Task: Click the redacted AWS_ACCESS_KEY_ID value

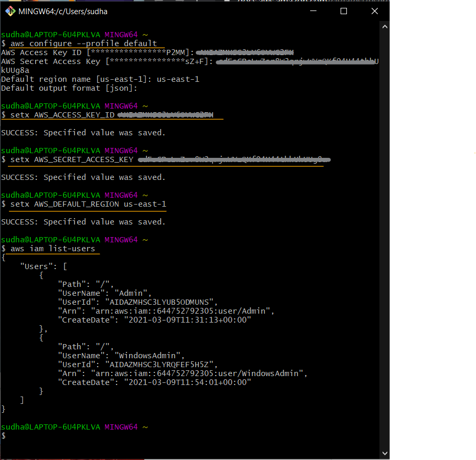Action: coord(165,114)
